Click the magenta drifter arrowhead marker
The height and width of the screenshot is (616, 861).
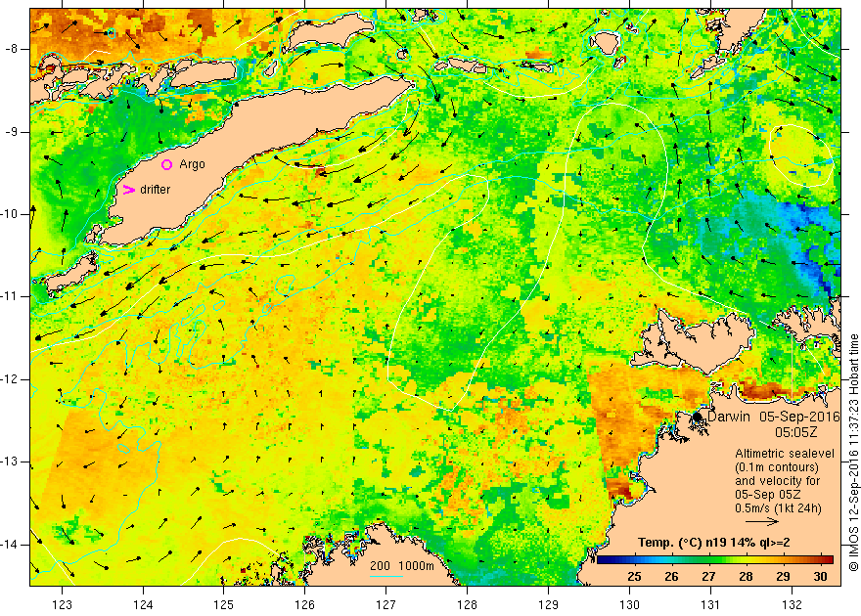(128, 190)
